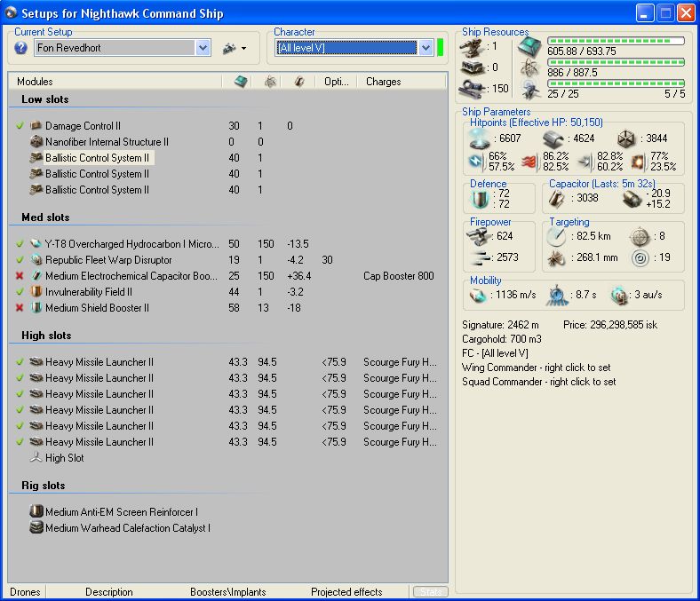Click the Defence shield tank icon
This screenshot has width=700, height=601.
coord(481,199)
